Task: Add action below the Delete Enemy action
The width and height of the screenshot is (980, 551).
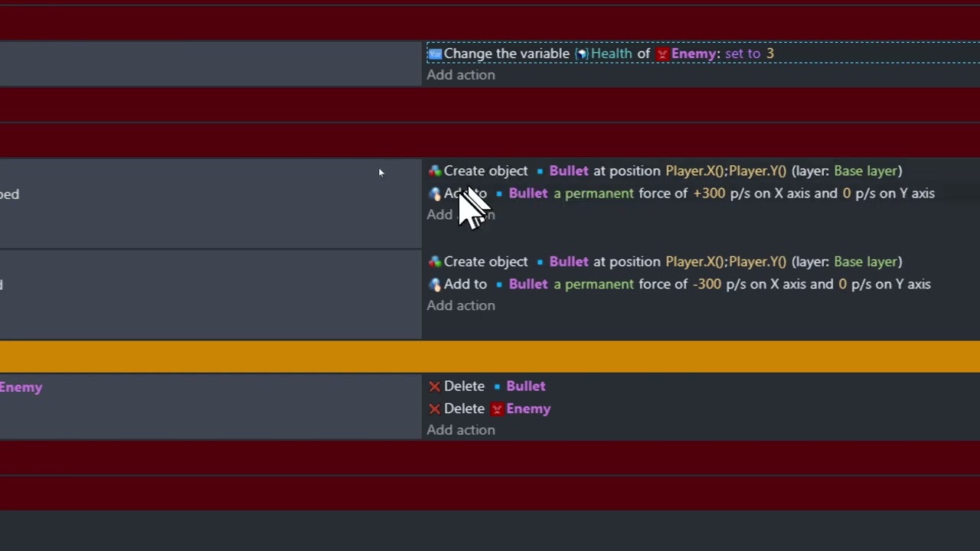Action: [461, 430]
